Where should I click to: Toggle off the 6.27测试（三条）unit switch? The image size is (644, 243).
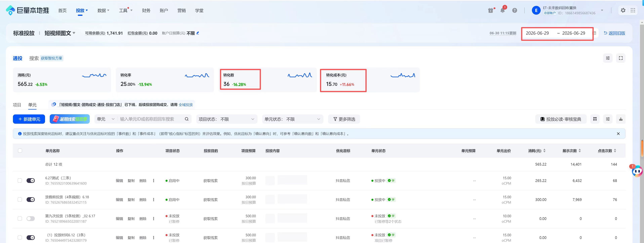pos(30,181)
